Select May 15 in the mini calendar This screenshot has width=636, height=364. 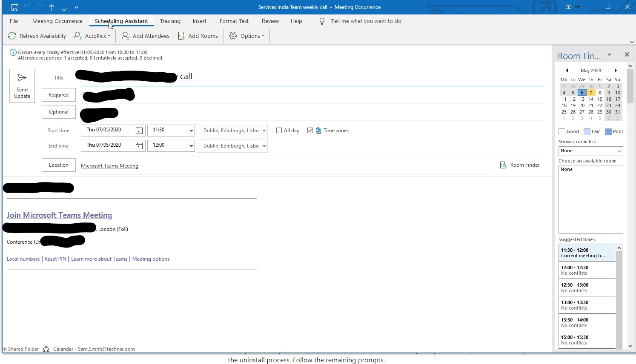(x=600, y=99)
